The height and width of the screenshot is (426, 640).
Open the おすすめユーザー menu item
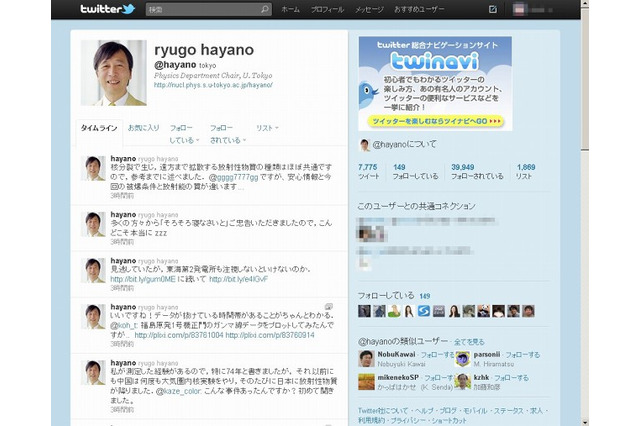(x=419, y=9)
